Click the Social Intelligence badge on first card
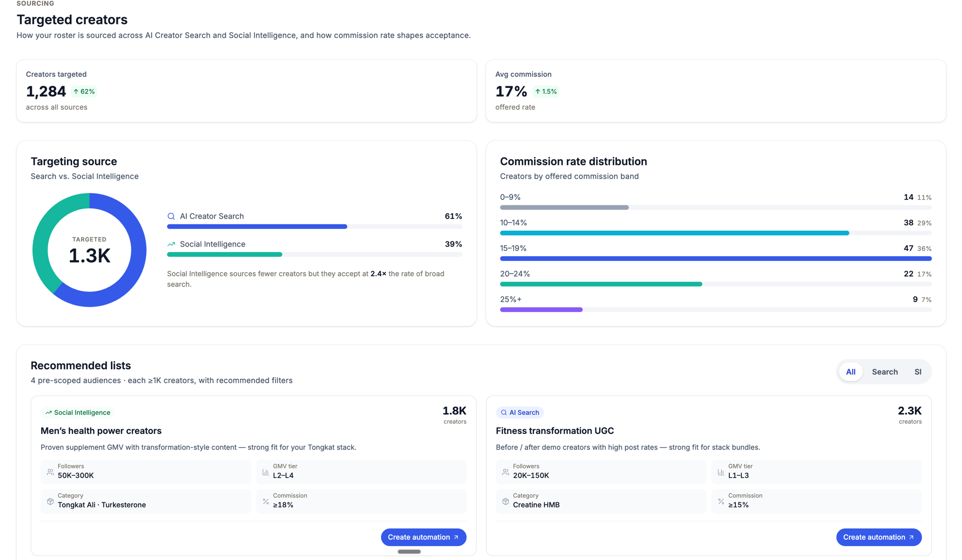962x560 pixels. [x=77, y=412]
